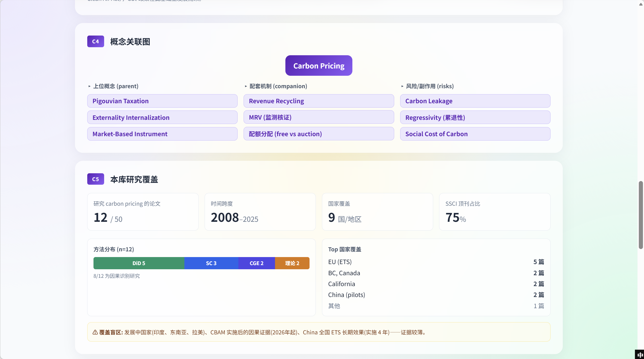The width and height of the screenshot is (644, 359).
Task: Click the 12 / 50 papers stat card
Action: click(143, 212)
